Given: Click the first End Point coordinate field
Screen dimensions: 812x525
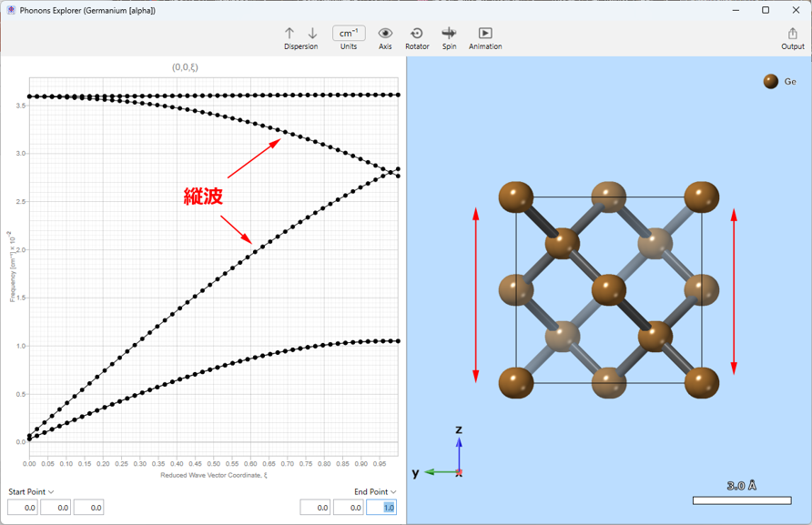Looking at the screenshot, I should 315,508.
